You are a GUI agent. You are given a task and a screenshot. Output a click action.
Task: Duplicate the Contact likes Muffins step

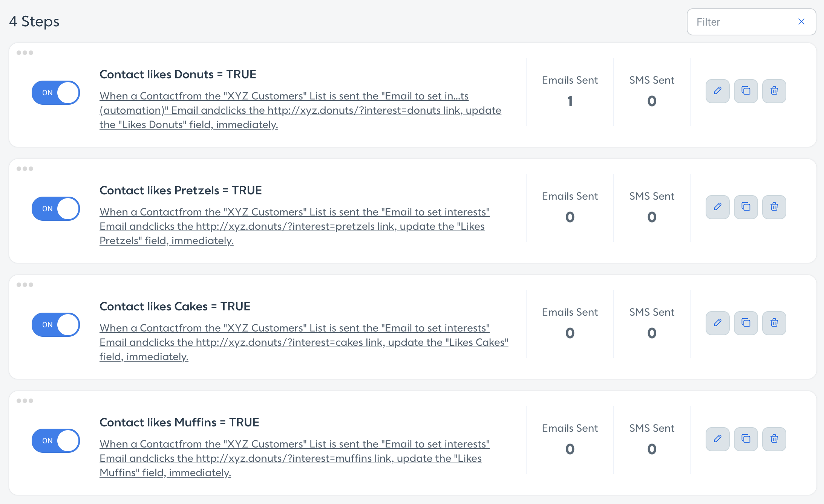click(x=746, y=439)
